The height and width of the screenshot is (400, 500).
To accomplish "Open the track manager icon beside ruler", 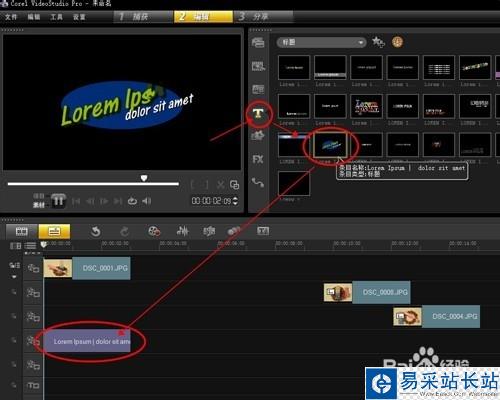I will click(x=30, y=246).
